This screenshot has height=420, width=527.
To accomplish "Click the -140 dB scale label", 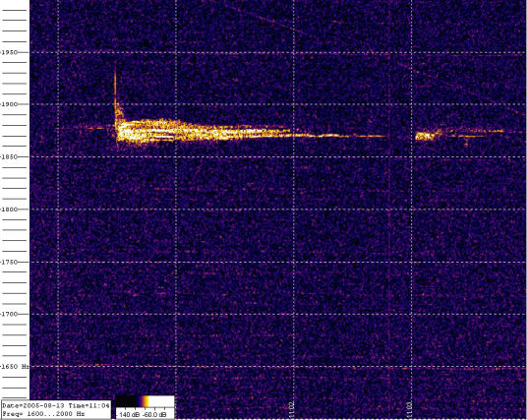I will point(128,415).
